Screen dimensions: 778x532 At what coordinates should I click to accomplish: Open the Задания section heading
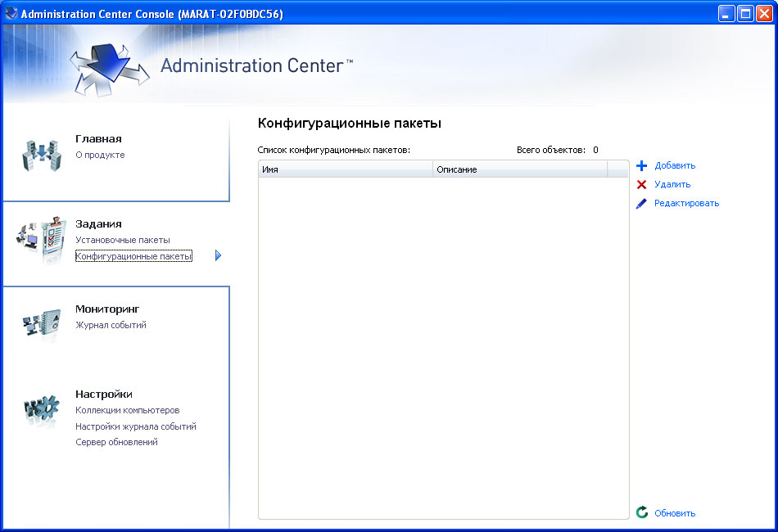pos(98,224)
